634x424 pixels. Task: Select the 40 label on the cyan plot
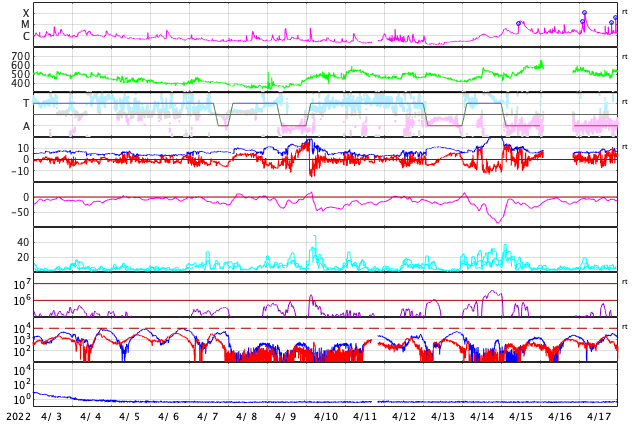(23, 242)
